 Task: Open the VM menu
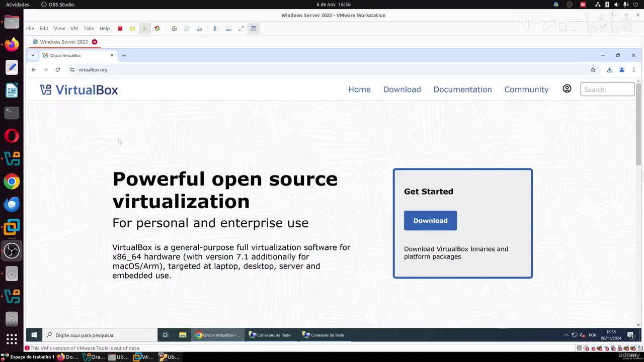coord(74,29)
